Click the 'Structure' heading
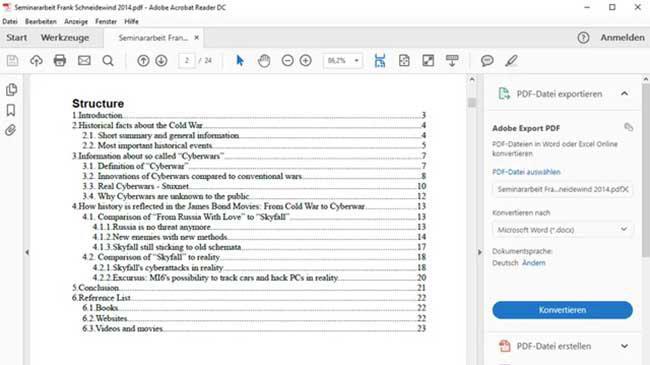 pyautogui.click(x=98, y=103)
